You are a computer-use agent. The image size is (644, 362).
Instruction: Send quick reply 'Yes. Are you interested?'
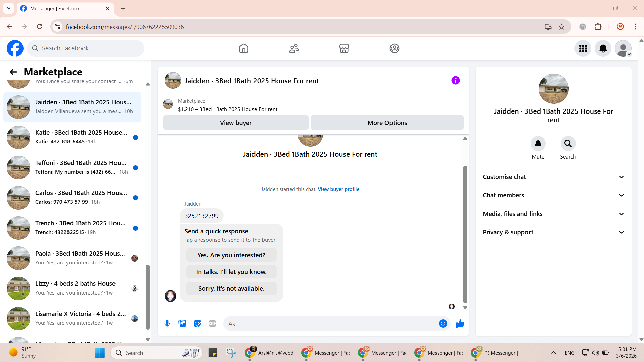[231, 255]
